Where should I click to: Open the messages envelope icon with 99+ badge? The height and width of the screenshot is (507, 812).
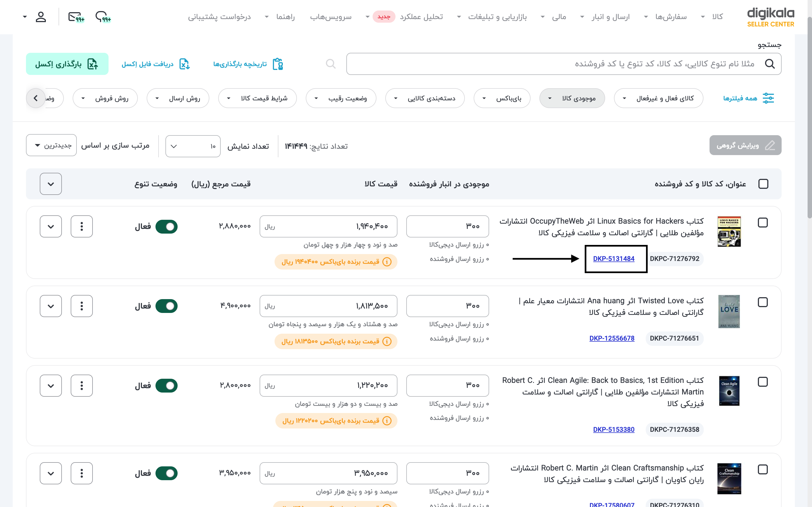76,17
